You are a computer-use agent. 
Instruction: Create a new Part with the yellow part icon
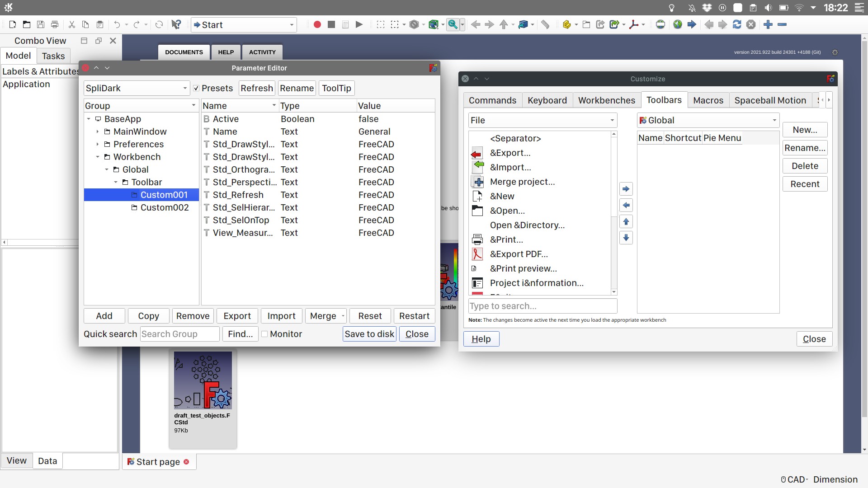click(x=568, y=24)
